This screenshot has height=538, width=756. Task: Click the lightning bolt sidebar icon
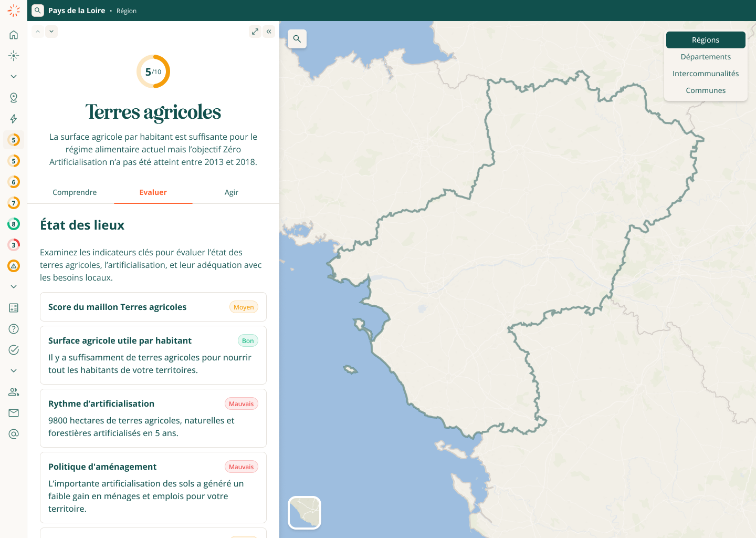pyautogui.click(x=14, y=119)
